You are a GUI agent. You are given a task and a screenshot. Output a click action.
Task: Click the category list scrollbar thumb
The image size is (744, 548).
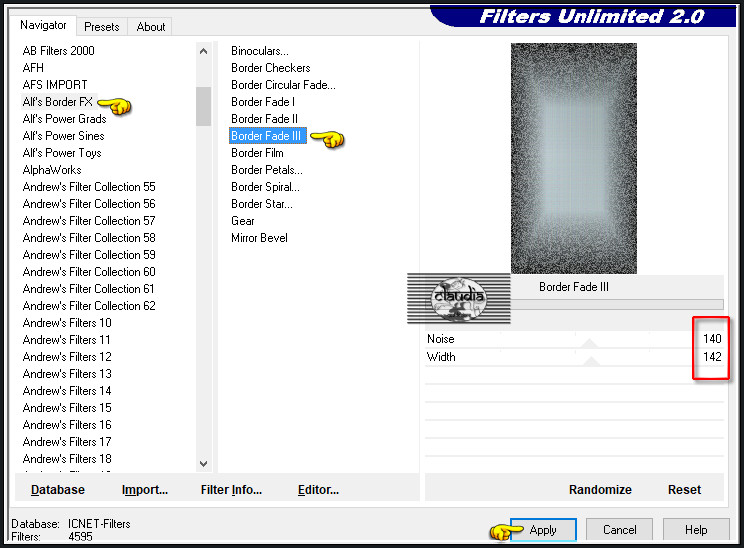pos(204,106)
